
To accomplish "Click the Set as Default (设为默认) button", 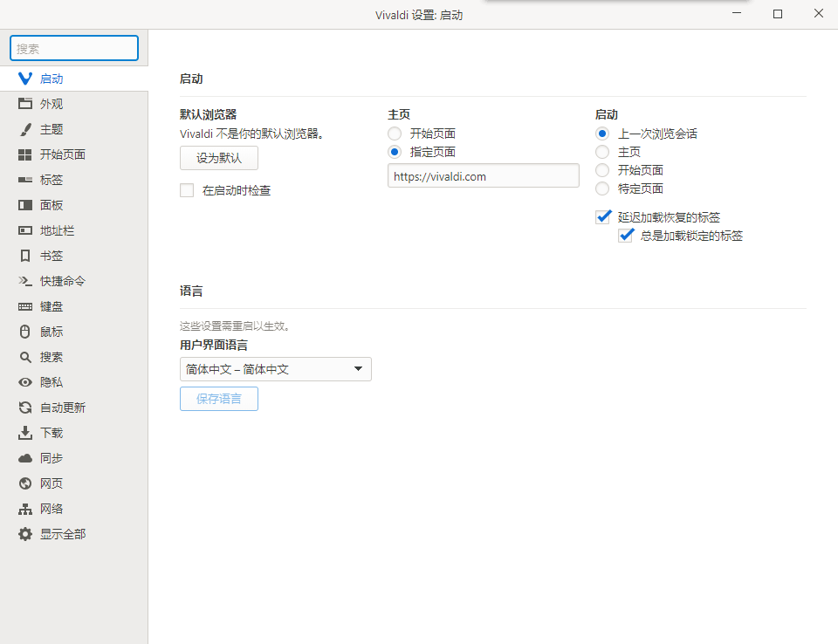I will click(x=218, y=158).
